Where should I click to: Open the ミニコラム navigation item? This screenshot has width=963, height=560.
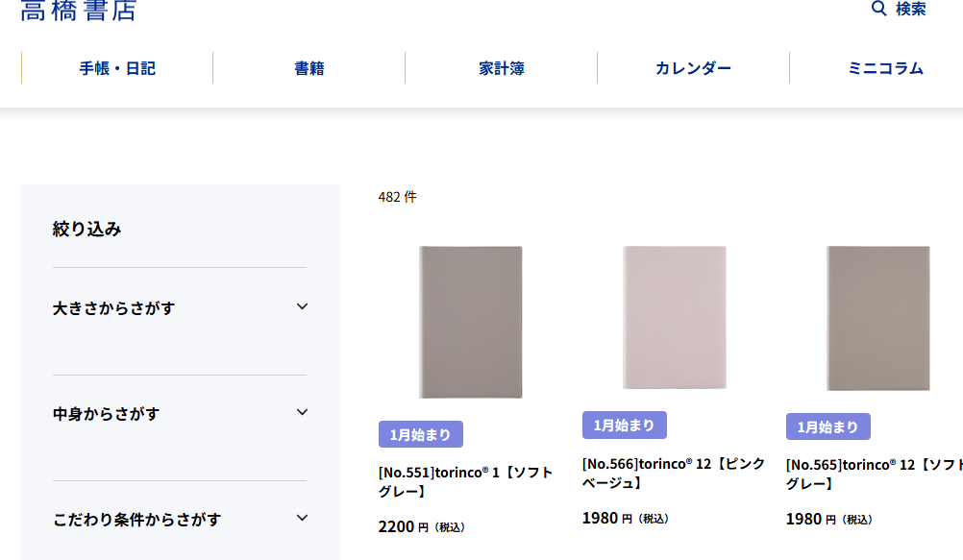click(885, 68)
